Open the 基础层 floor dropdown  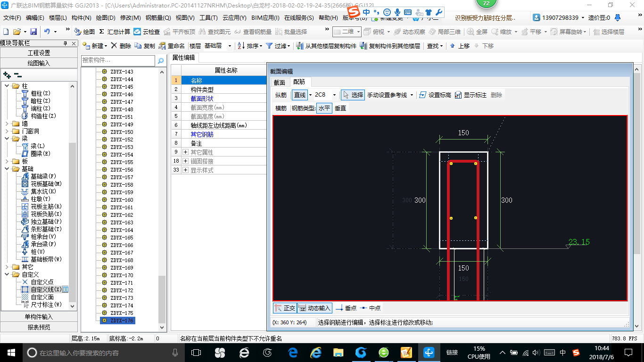click(230, 46)
